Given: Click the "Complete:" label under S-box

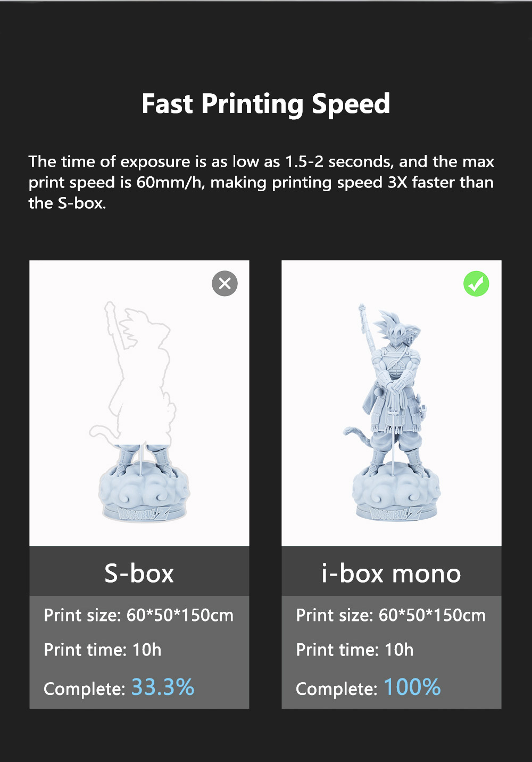Looking at the screenshot, I should tap(84, 689).
